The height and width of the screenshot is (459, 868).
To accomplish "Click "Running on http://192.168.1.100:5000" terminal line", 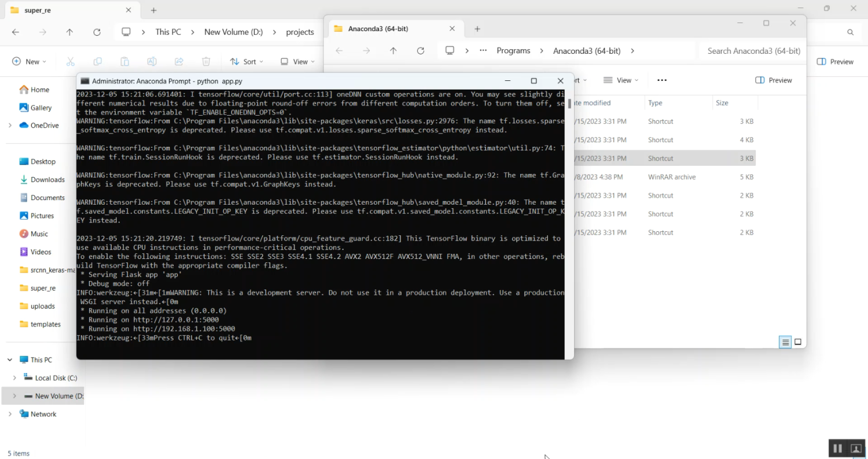I will pyautogui.click(x=162, y=329).
